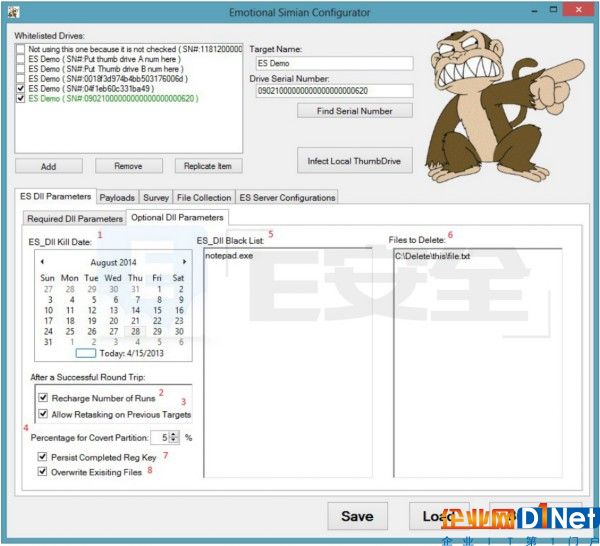Toggle Overwrite Existing Files checkbox

(42, 472)
